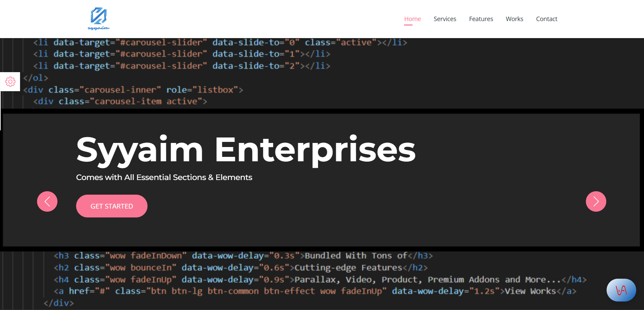Open the pink settings gear panel
Viewport: 644px width, 310px height.
click(10, 82)
